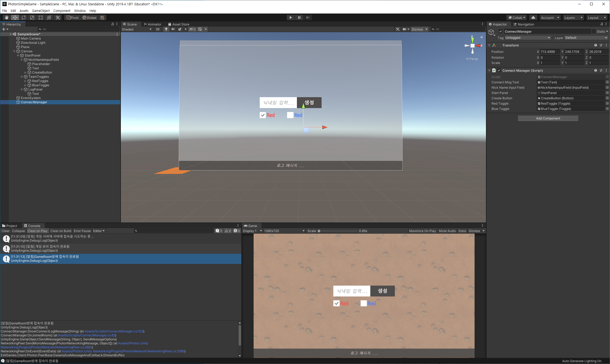610x364 pixels.
Task: Click the cloud services icon
Action: click(533, 18)
